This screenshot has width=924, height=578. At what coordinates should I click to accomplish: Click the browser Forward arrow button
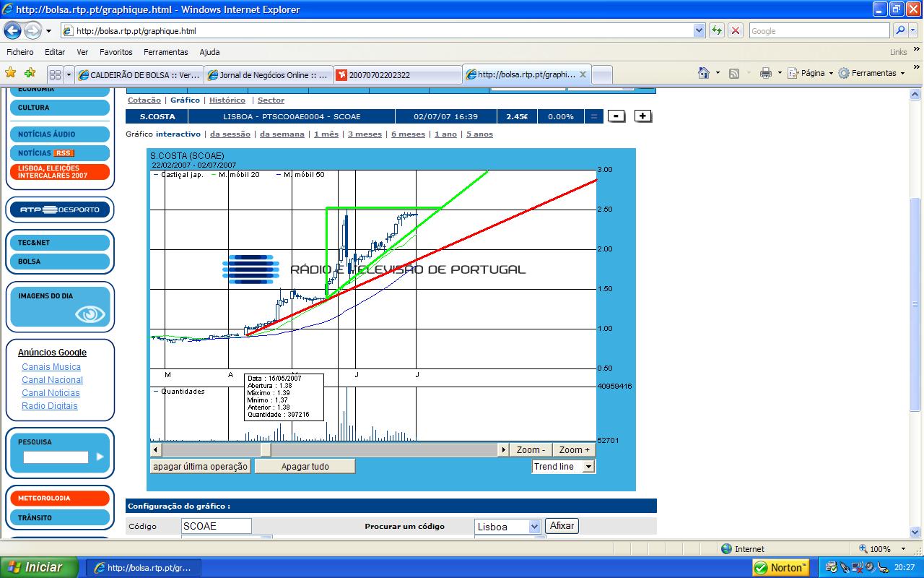click(32, 31)
